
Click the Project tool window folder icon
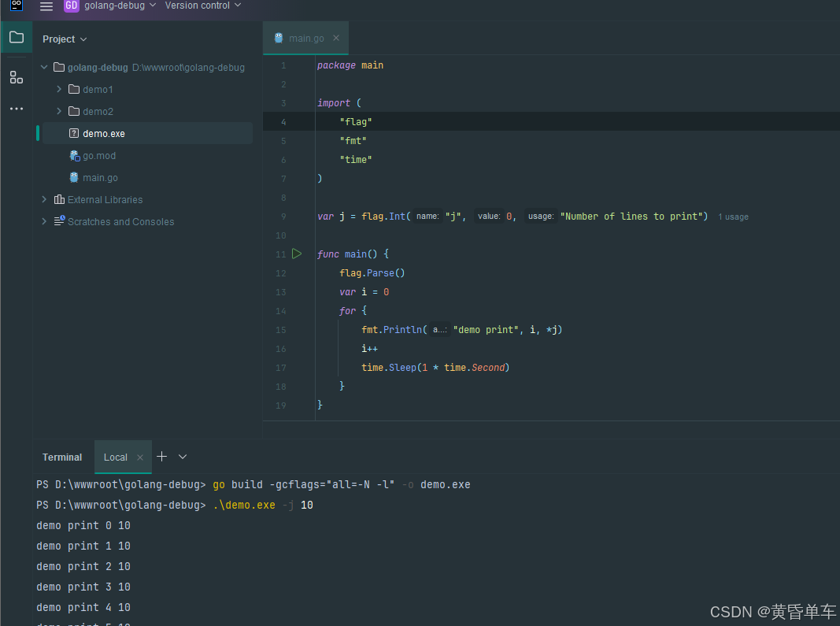tap(17, 37)
